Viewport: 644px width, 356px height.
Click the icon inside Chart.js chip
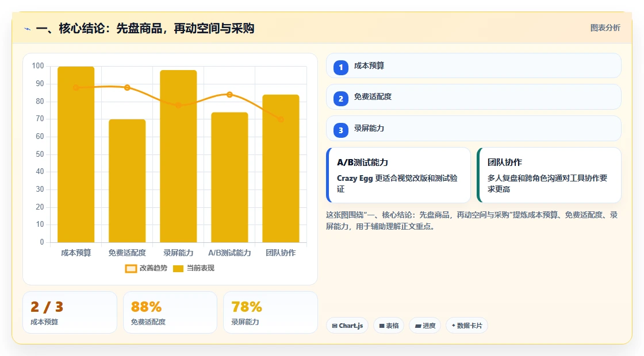click(x=335, y=326)
